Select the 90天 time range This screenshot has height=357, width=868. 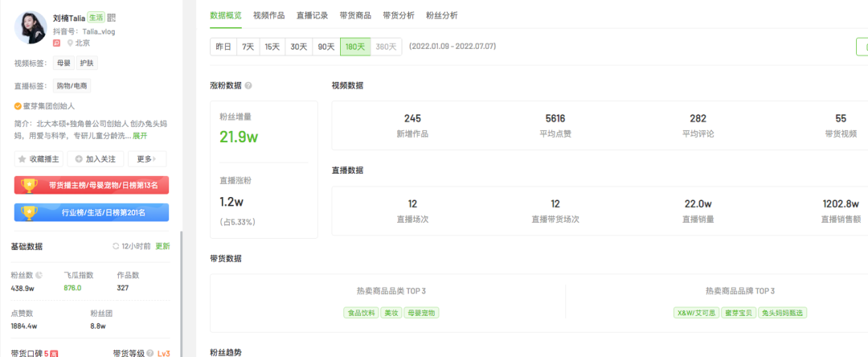tap(326, 47)
